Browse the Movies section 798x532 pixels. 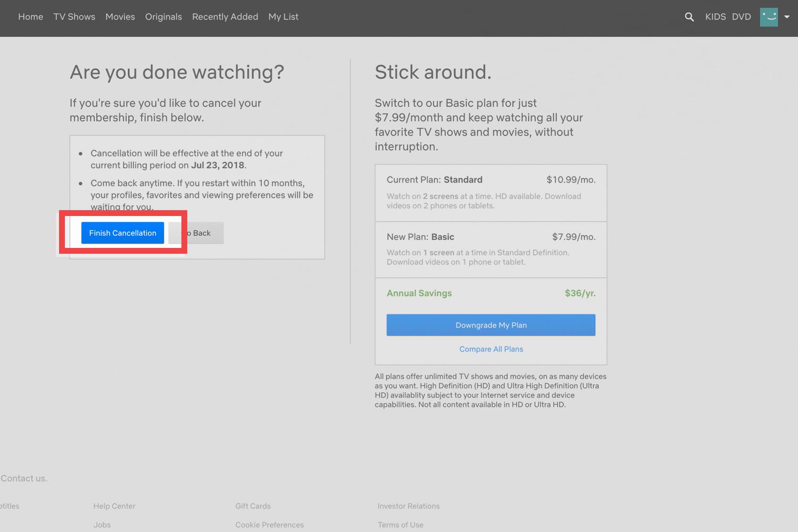pos(120,16)
